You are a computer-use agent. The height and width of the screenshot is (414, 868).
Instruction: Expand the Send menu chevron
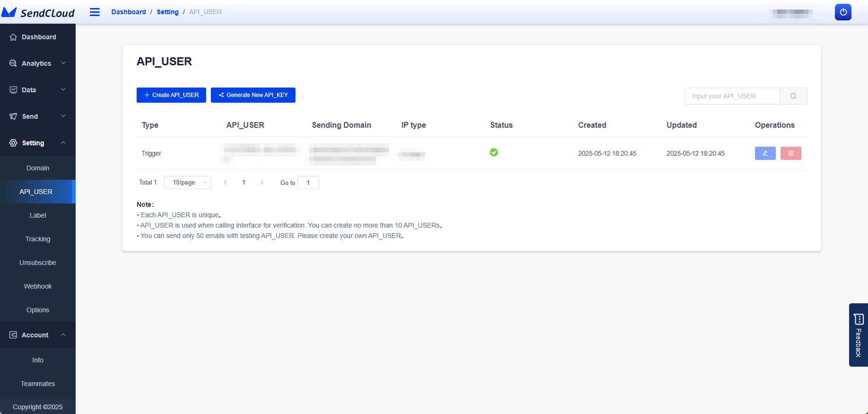[x=63, y=116]
